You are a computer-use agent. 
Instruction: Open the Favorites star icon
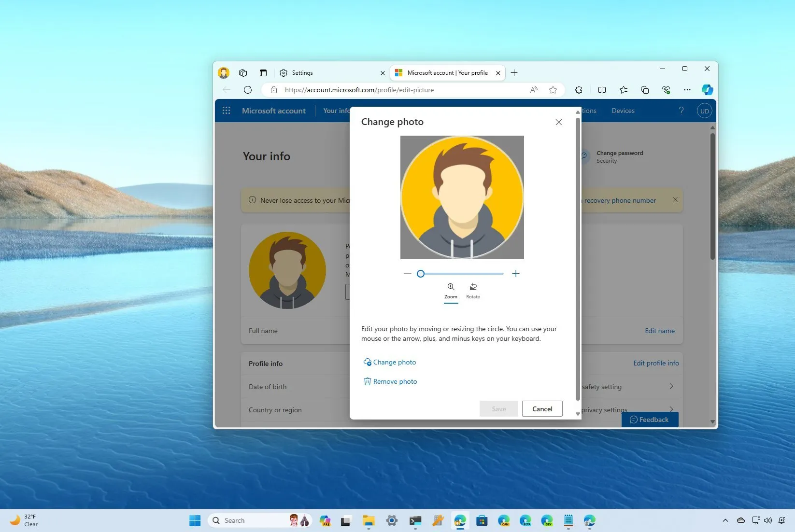[x=623, y=90]
